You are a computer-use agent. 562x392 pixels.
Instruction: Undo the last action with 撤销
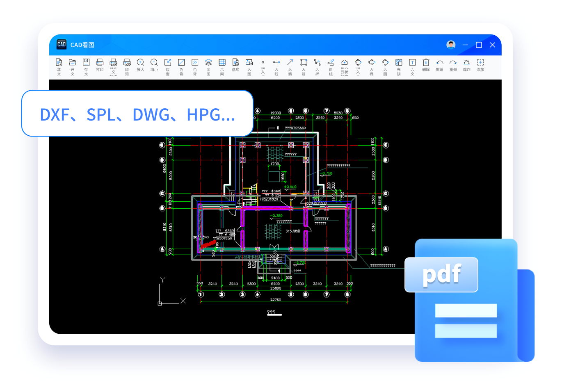[439, 63]
